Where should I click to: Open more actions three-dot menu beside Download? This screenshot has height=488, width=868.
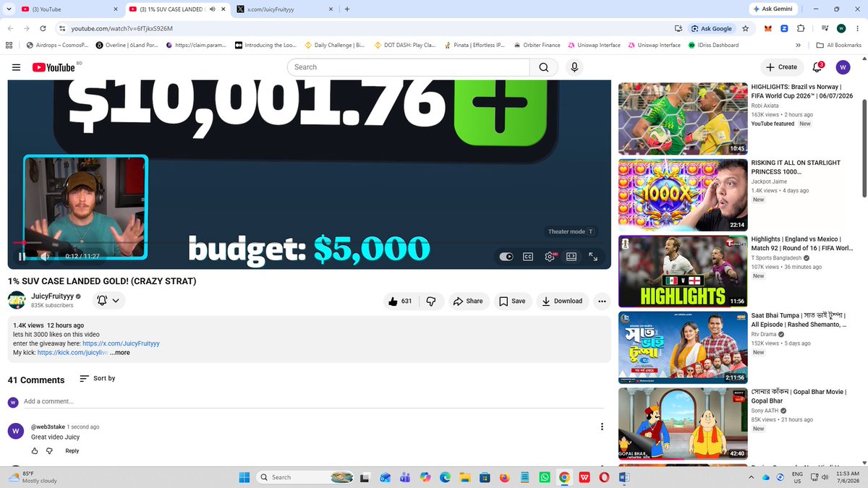[x=602, y=301]
